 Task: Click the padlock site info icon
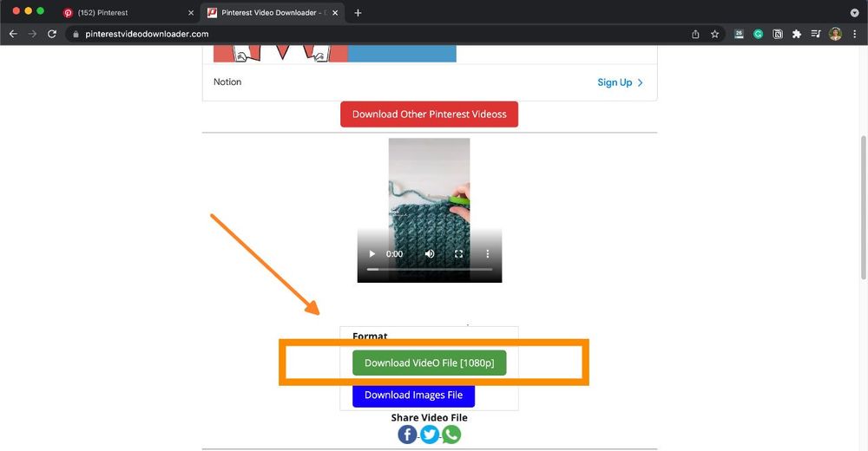coord(76,35)
